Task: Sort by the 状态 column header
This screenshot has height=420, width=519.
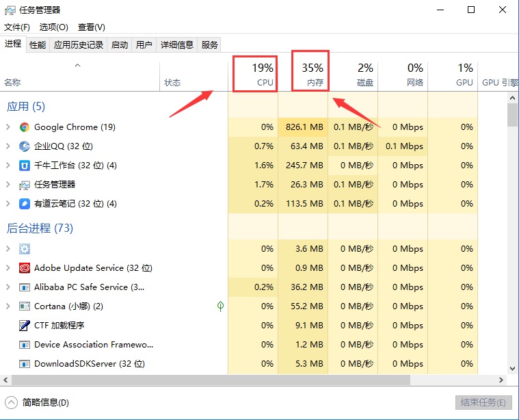Action: [194, 76]
